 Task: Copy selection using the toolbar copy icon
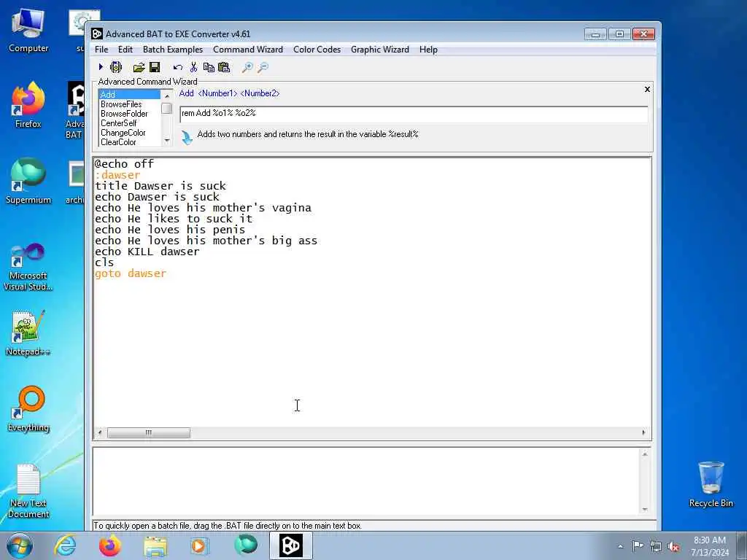pyautogui.click(x=209, y=67)
